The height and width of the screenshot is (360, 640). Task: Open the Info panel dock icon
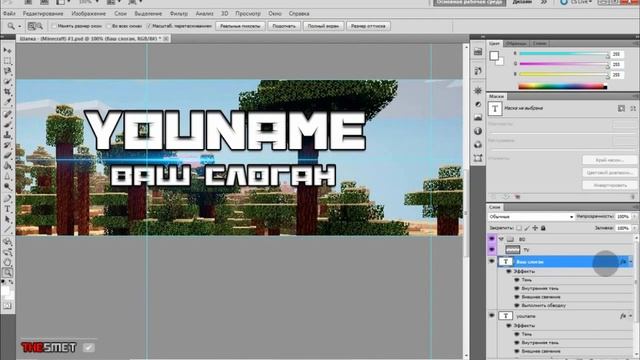(478, 131)
